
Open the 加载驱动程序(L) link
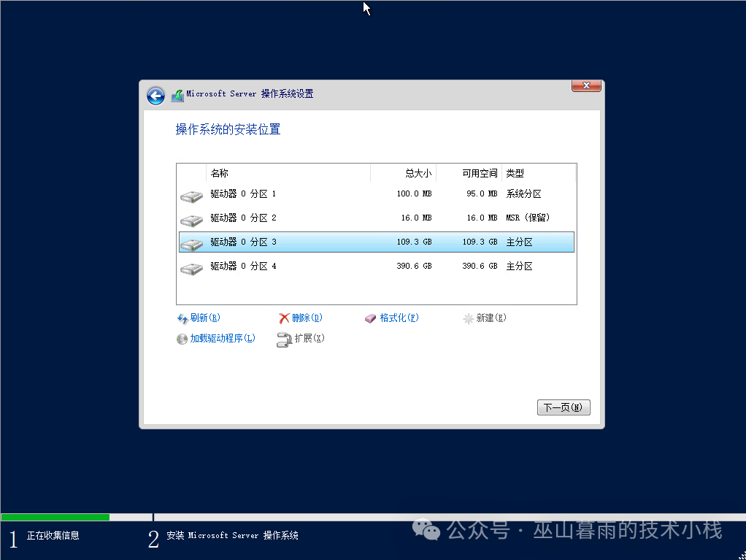tap(223, 339)
